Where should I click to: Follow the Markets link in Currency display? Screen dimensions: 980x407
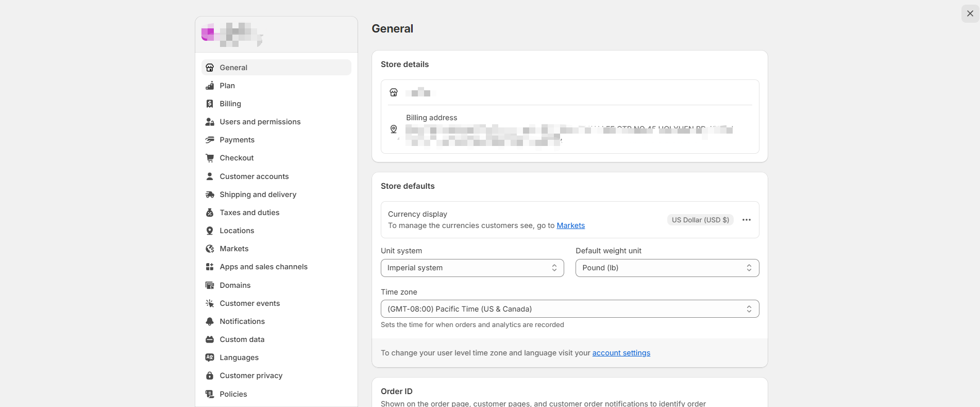point(570,225)
